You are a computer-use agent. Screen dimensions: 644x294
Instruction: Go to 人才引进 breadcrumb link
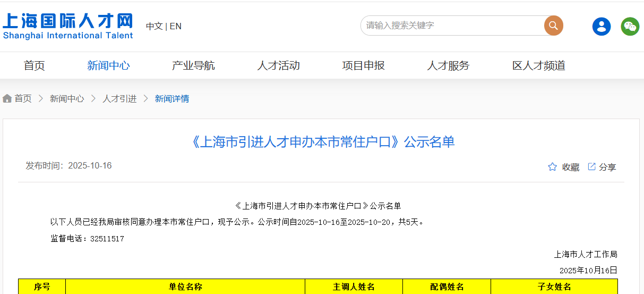coord(119,98)
